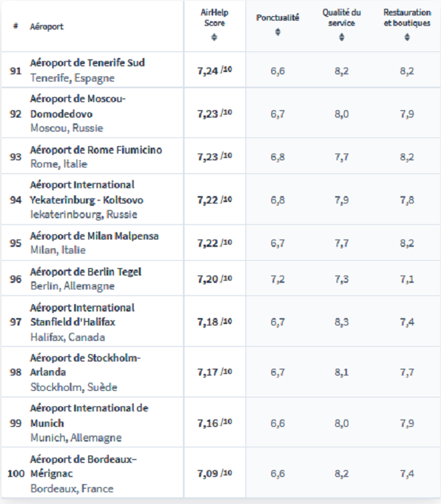Click the sort arrows under Qualité du service
The image size is (441, 504).
point(341,37)
